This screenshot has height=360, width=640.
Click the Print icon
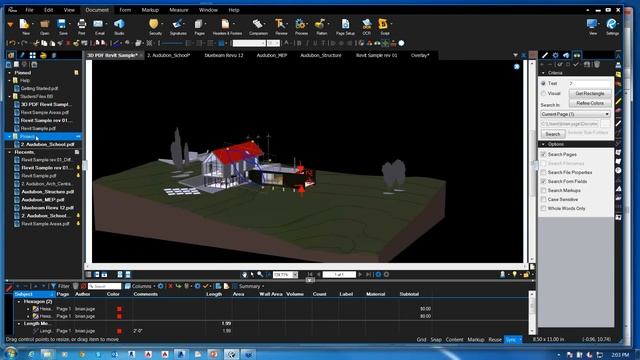click(x=82, y=24)
